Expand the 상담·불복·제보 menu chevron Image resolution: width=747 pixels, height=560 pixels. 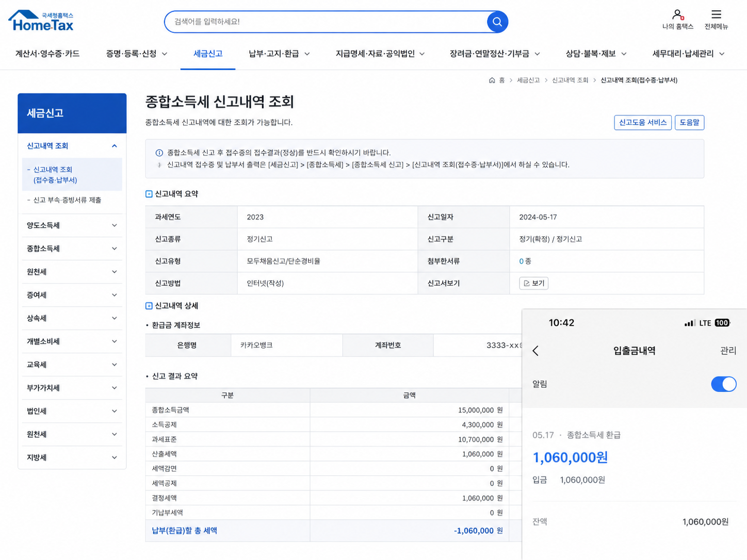point(624,54)
